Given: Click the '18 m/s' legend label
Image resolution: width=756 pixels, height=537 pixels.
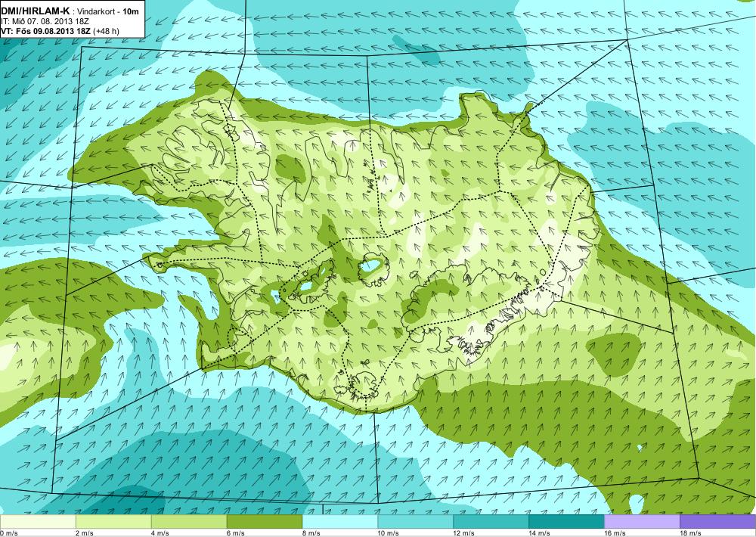Looking at the screenshot, I should 691,533.
